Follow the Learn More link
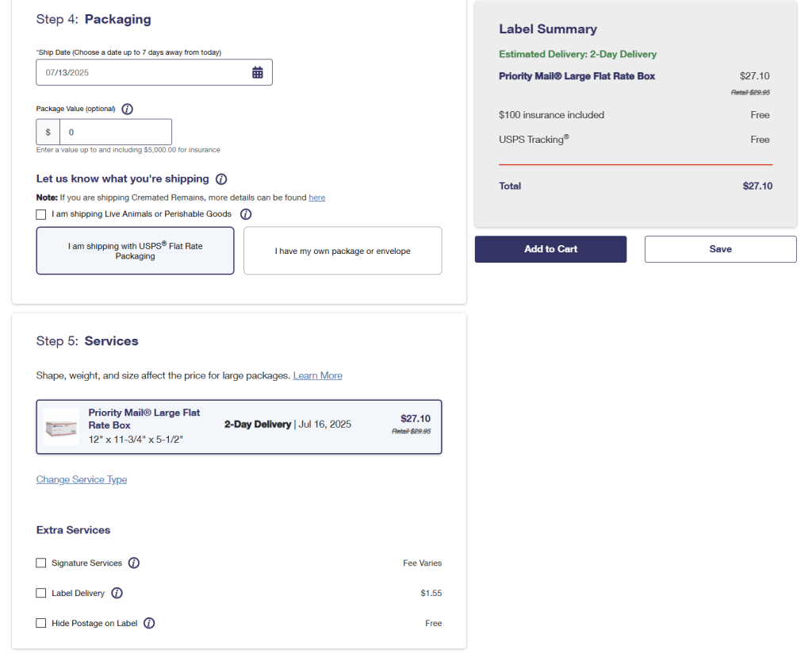This screenshot has height=665, width=812. (318, 375)
